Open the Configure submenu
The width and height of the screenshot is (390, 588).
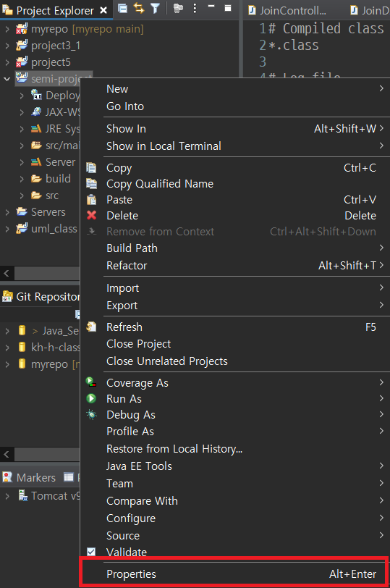tap(235, 518)
